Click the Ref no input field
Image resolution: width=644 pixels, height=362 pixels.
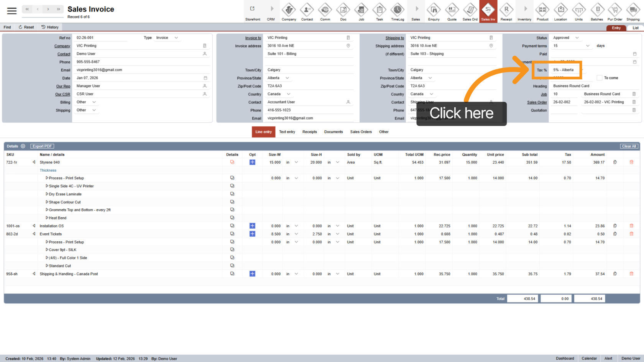(102, 38)
